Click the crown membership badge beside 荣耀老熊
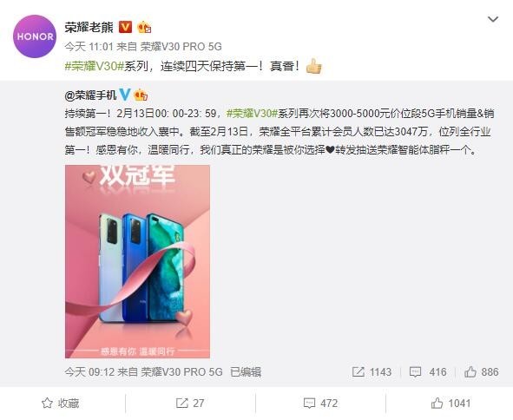 (x=143, y=27)
